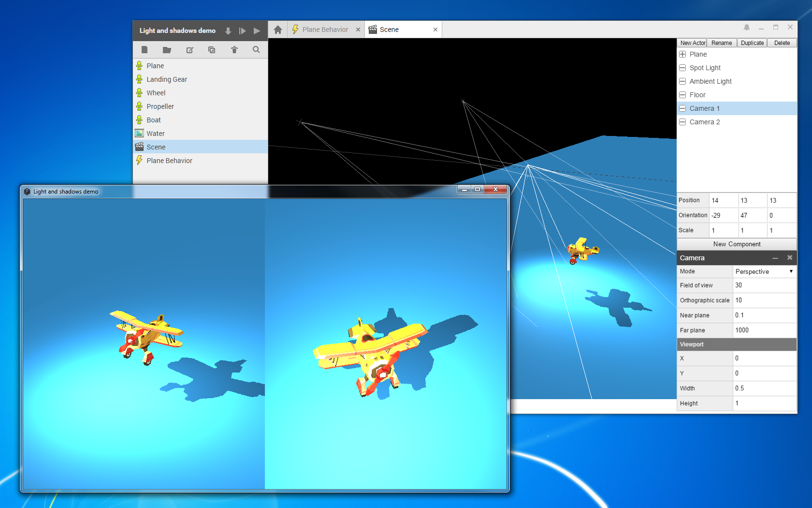Maximize the Light and shadows demo game window
812x508 pixels.
(478, 189)
